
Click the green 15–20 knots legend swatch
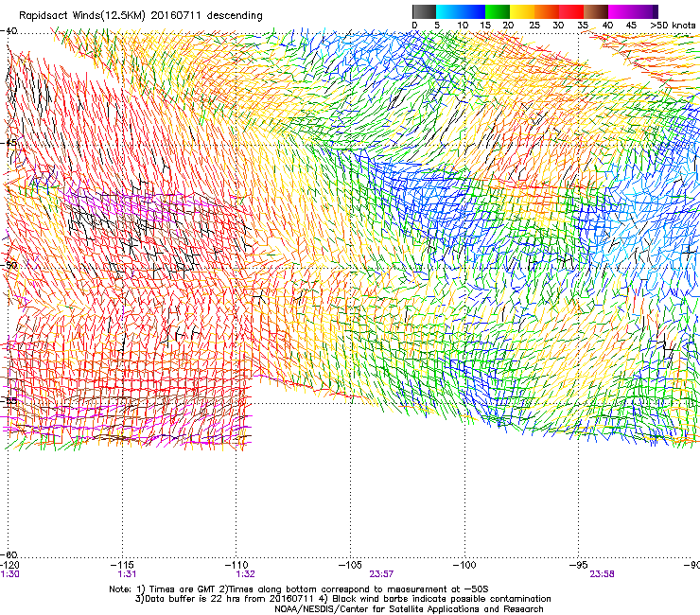click(x=498, y=11)
